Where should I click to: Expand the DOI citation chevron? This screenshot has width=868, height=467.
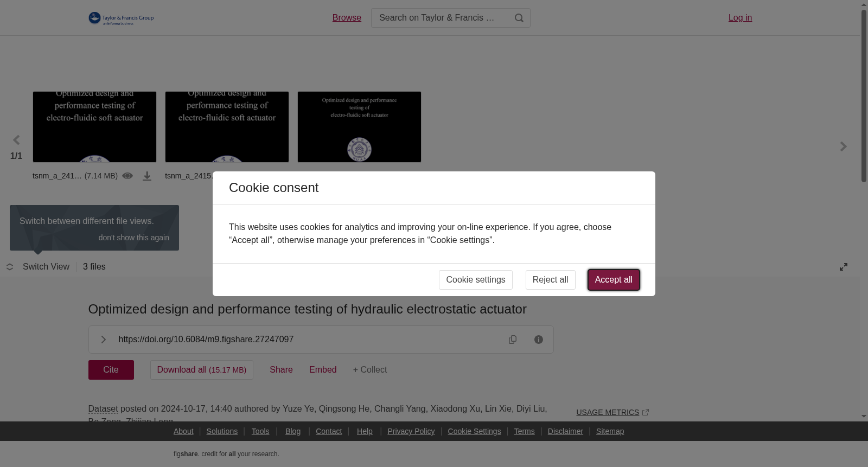(103, 340)
